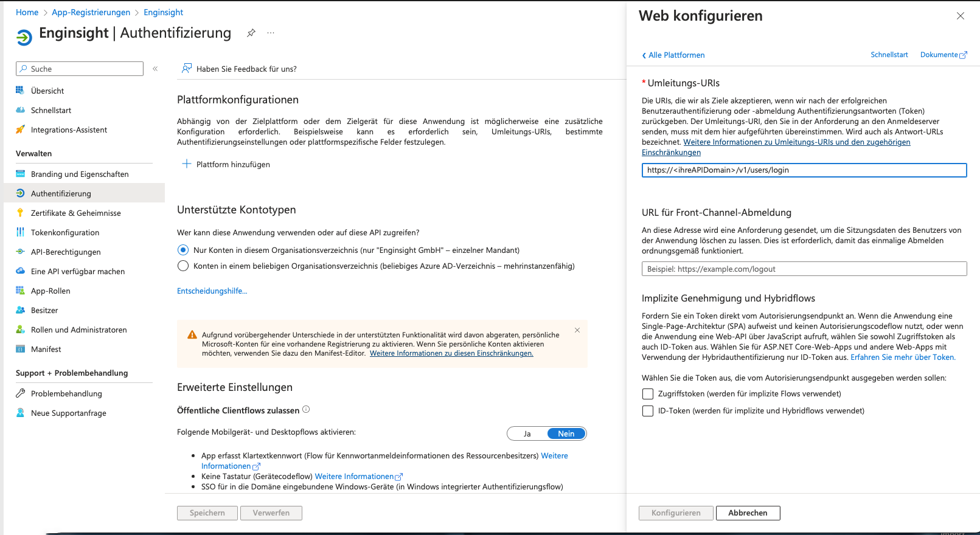Open Zertifikate & Geheimnisse key icon
980x535 pixels.
[x=20, y=213]
